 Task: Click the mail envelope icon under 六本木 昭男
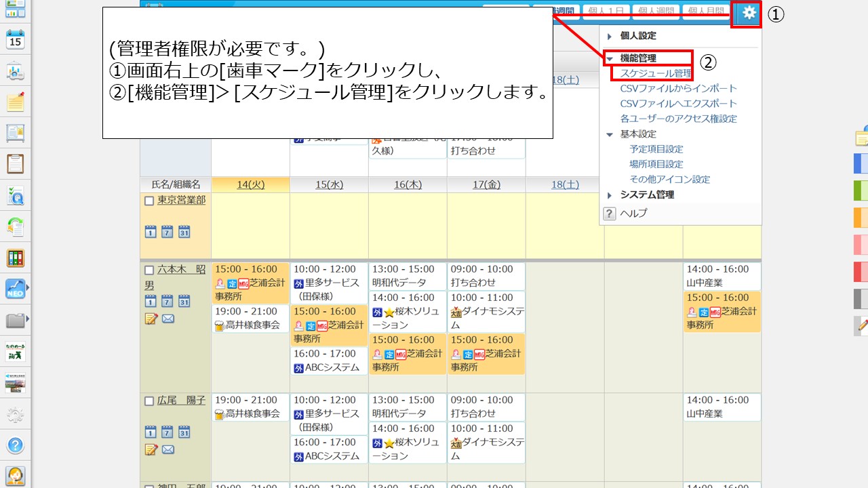coord(168,319)
